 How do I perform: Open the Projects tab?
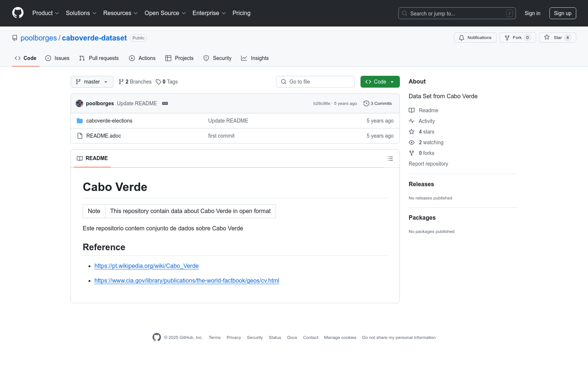[179, 58]
